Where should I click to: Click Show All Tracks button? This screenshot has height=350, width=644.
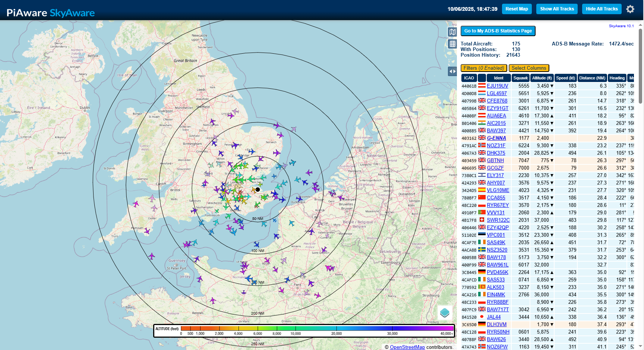pos(557,9)
